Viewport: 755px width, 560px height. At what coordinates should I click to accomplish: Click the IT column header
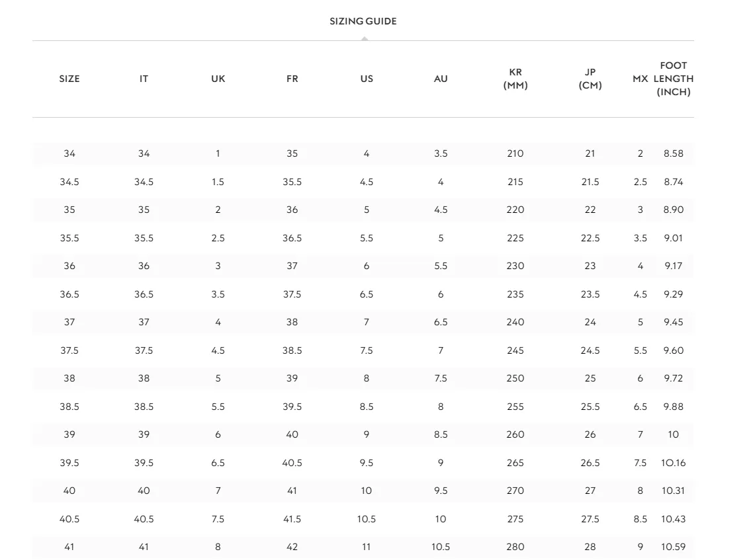144,79
